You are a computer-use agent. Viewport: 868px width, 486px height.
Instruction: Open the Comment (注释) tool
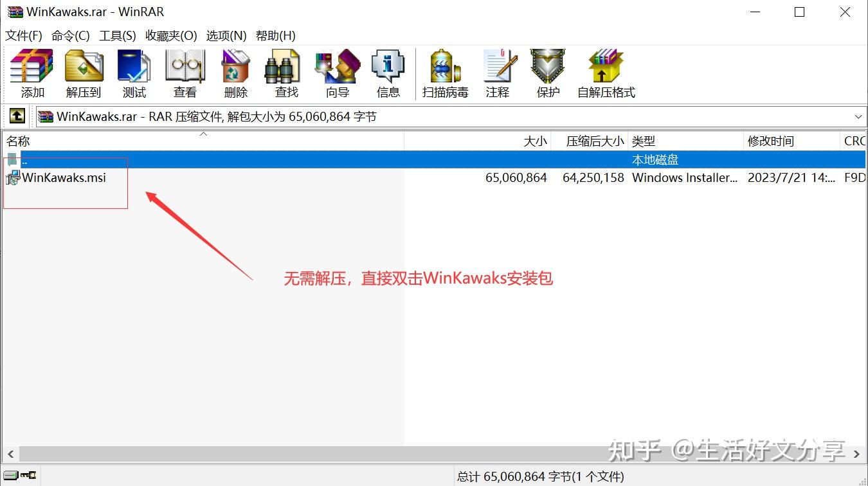pyautogui.click(x=498, y=74)
